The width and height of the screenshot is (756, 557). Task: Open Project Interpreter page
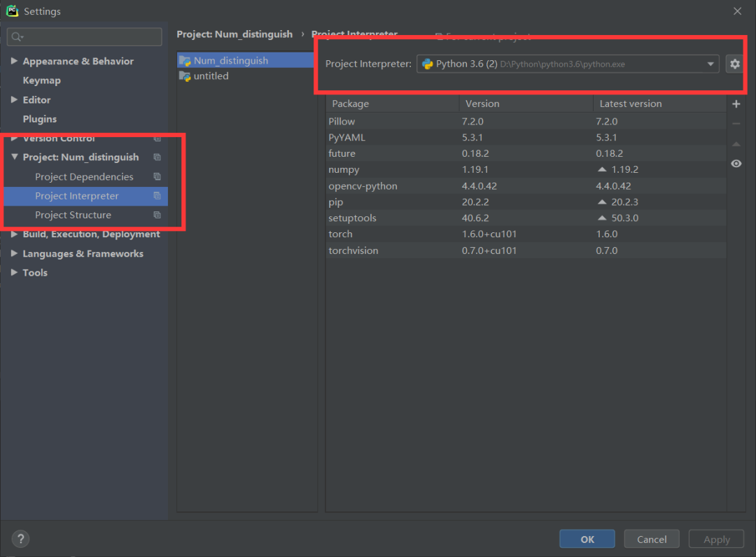coord(77,196)
